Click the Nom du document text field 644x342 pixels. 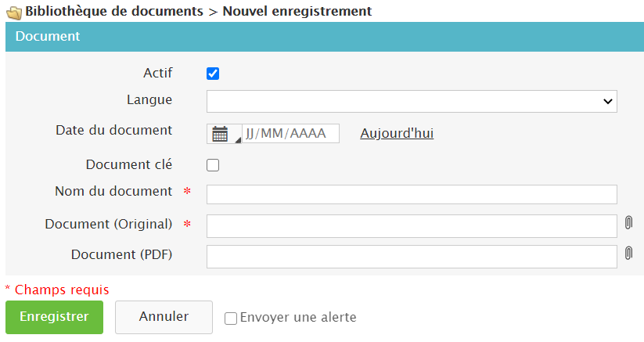[411, 194]
